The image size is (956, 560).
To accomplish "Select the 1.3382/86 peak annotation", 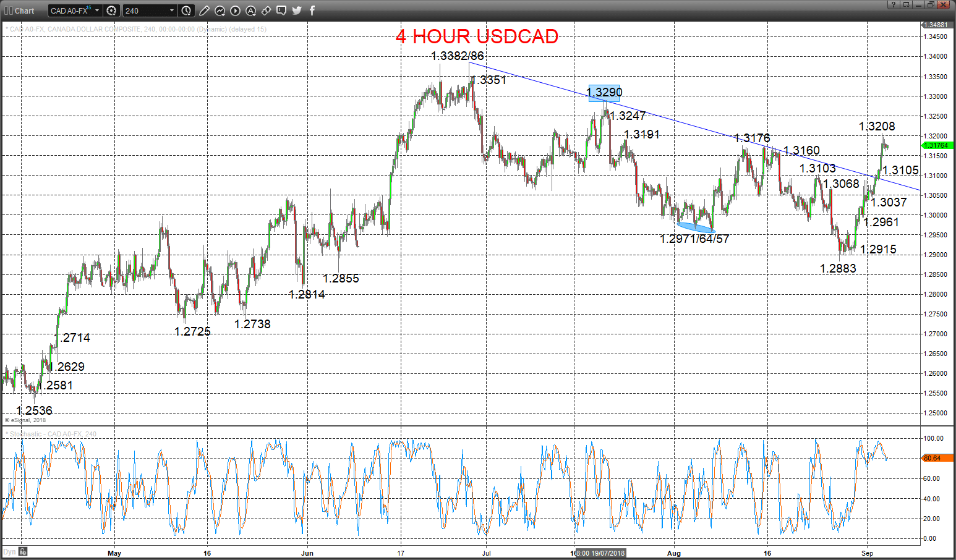I will tap(458, 56).
